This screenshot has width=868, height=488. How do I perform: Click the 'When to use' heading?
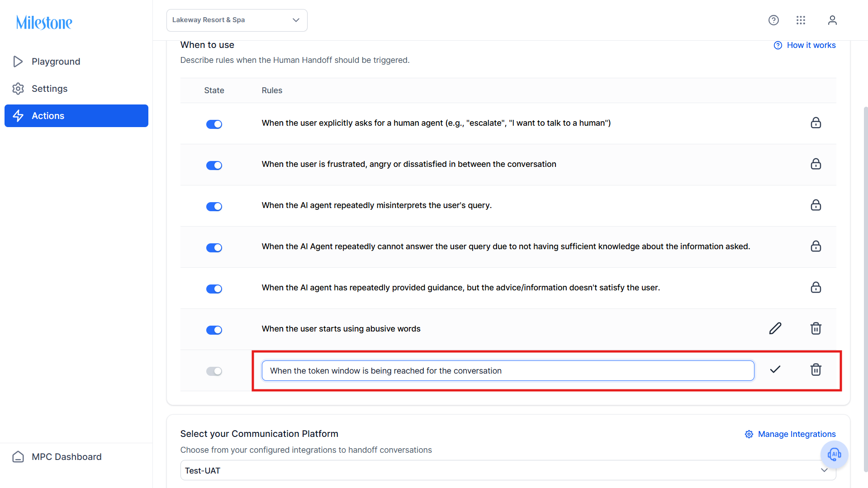point(207,45)
